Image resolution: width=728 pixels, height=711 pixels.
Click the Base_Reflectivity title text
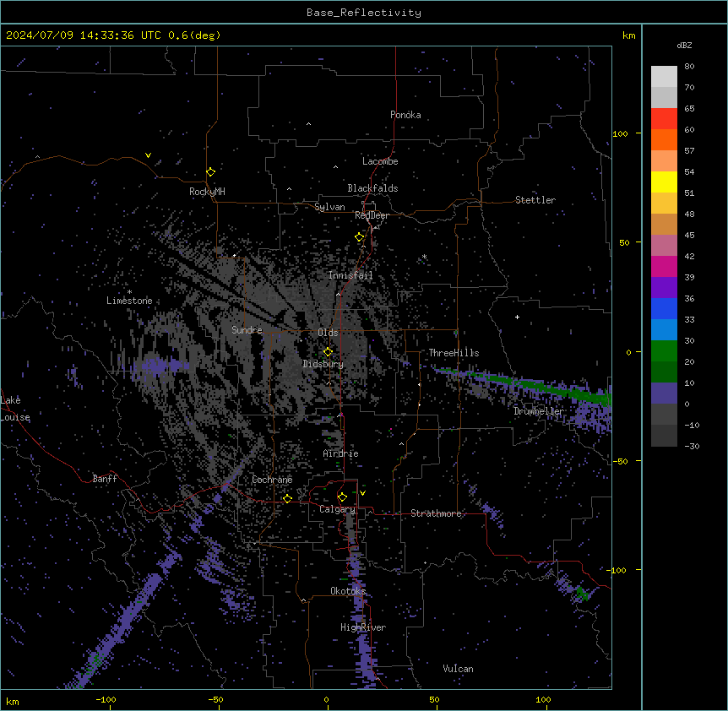coord(364,13)
